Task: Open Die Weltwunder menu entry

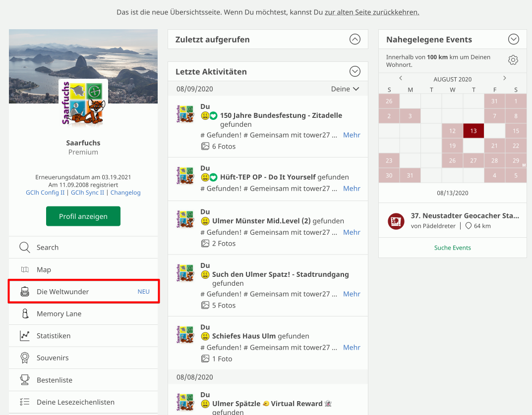Action: click(84, 292)
